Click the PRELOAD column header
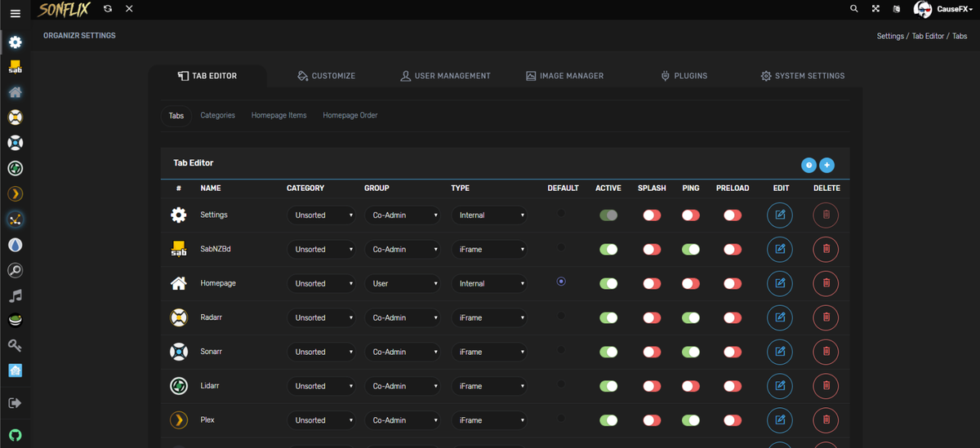Image resolution: width=980 pixels, height=448 pixels. [733, 188]
